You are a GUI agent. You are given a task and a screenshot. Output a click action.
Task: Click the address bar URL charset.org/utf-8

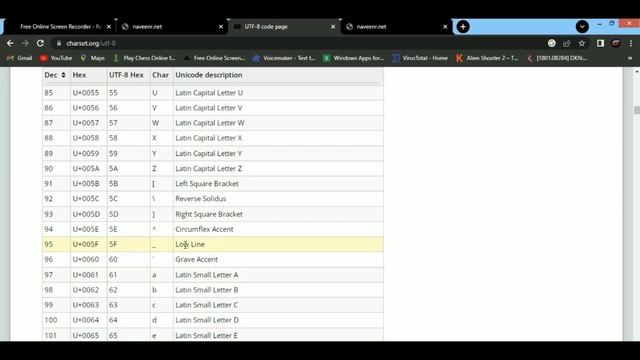(91, 43)
